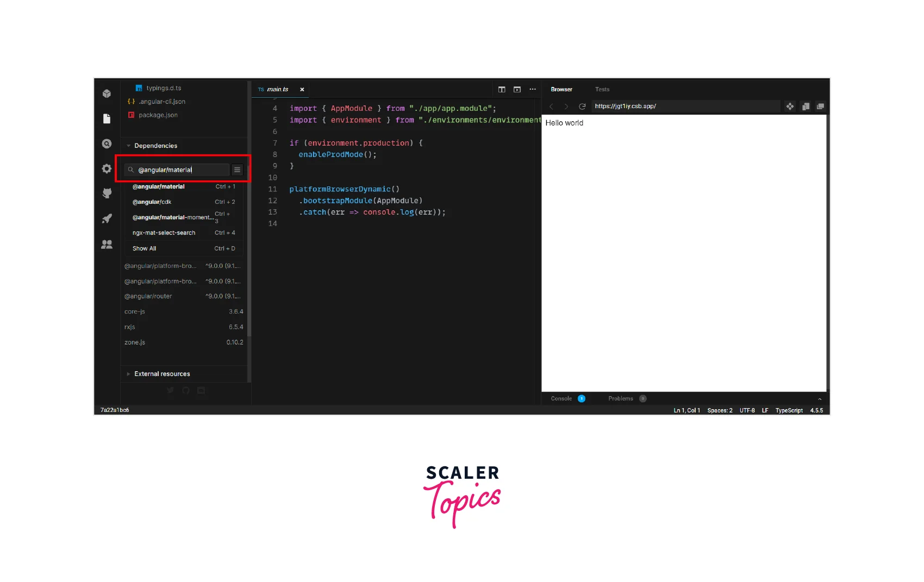Viewport: 924px width, 582px height.
Task: Open package.json in the file tree
Action: pos(158,115)
